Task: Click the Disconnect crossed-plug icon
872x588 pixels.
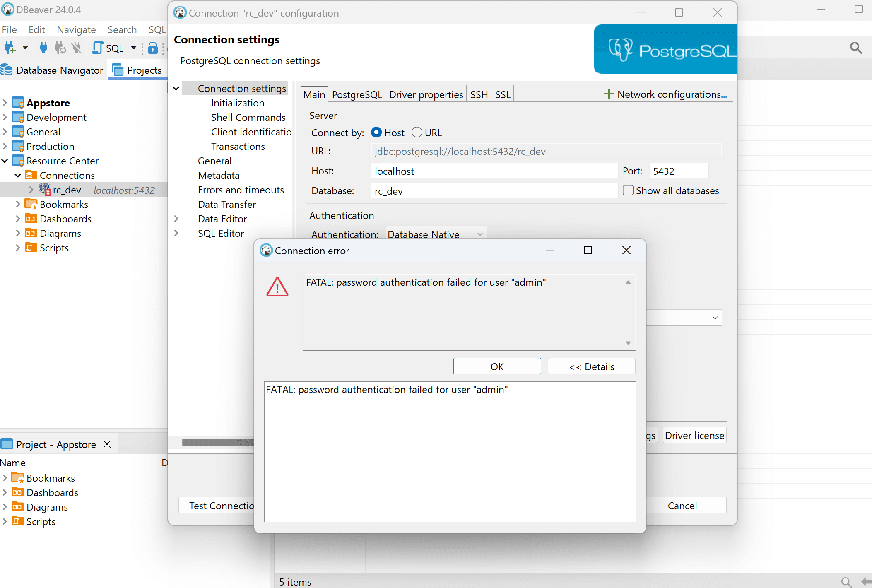Action: click(x=76, y=48)
